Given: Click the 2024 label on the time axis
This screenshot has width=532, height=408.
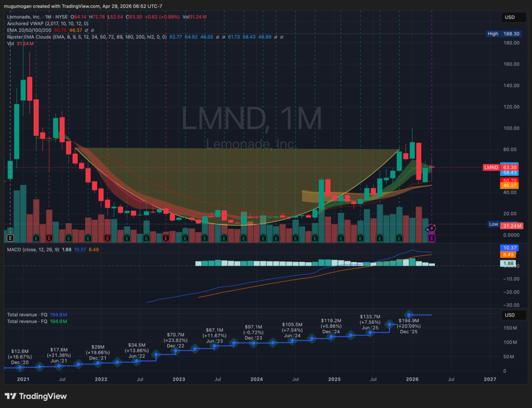Looking at the screenshot, I should (x=256, y=379).
